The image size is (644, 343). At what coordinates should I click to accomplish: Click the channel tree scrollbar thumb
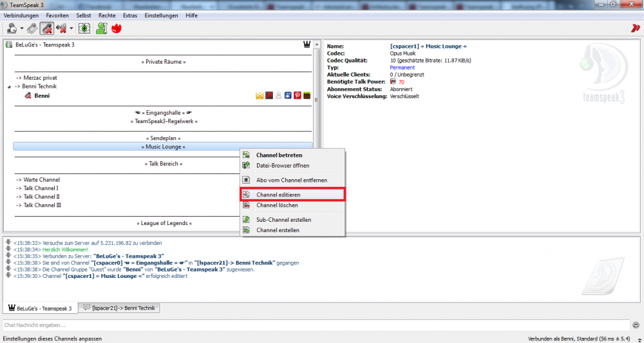(x=316, y=100)
